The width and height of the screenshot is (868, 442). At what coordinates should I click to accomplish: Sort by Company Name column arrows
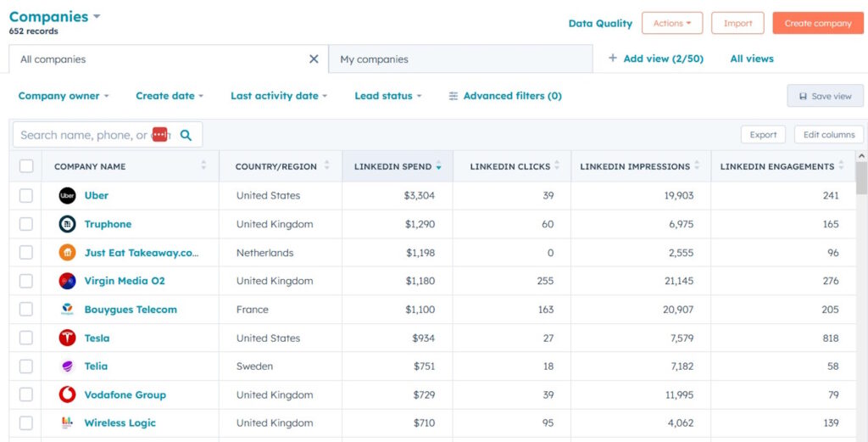pyautogui.click(x=203, y=165)
